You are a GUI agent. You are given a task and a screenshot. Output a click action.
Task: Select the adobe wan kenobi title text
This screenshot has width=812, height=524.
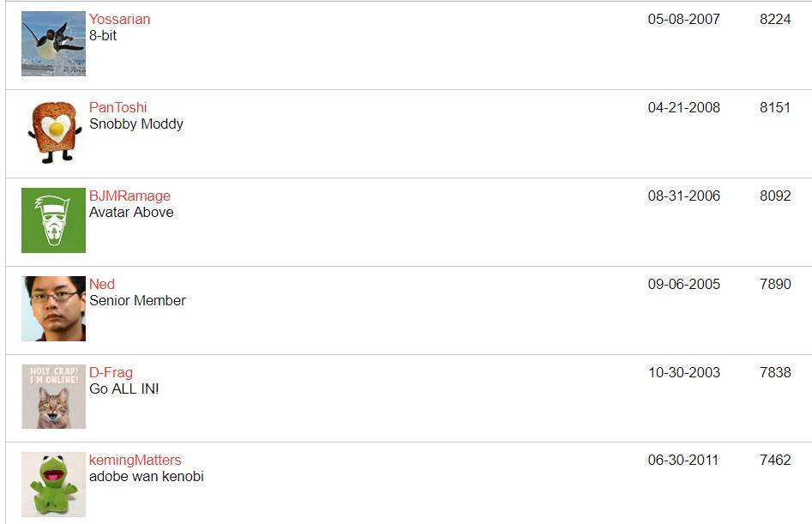147,476
